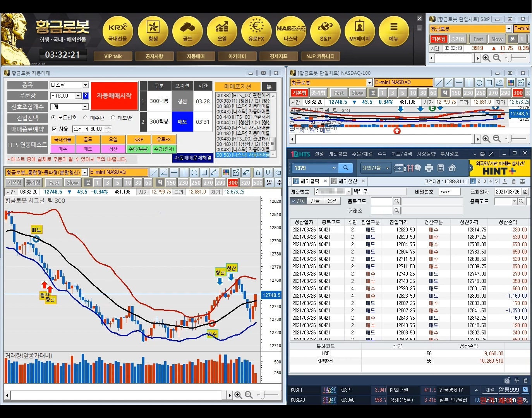Viewport: 532px width, 418px height.
Task: Toggle the 기본형 mode in NASDAQ-100 chart window
Action: pyautogui.click(x=299, y=93)
